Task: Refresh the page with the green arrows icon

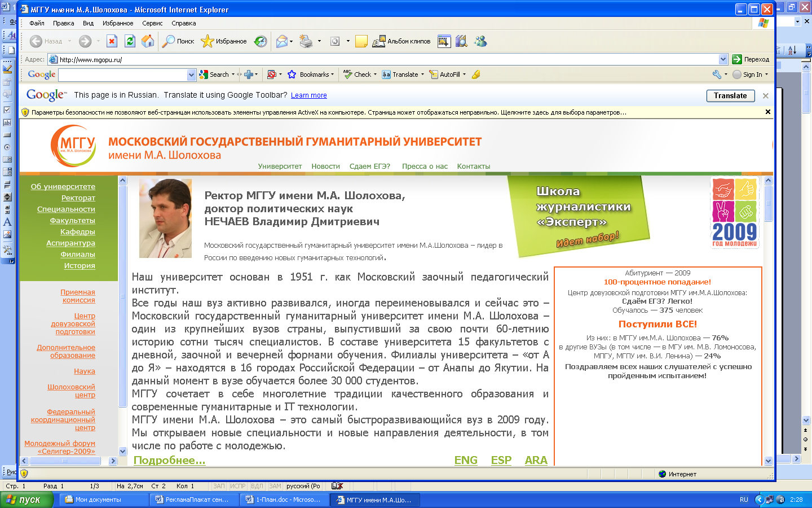Action: point(130,41)
